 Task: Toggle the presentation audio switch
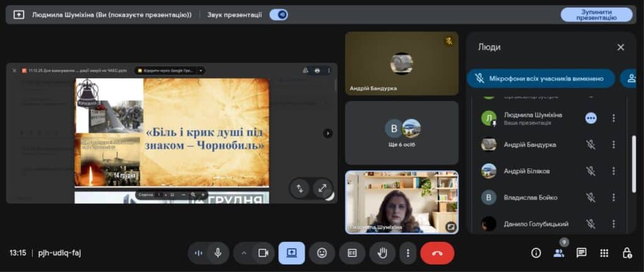coord(279,14)
